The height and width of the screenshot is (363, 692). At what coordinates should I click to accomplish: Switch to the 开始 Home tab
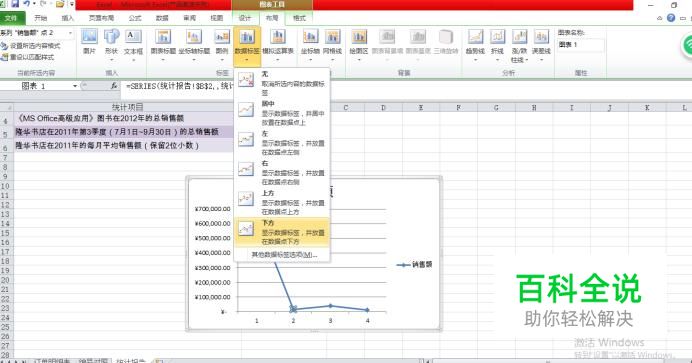tap(41, 18)
